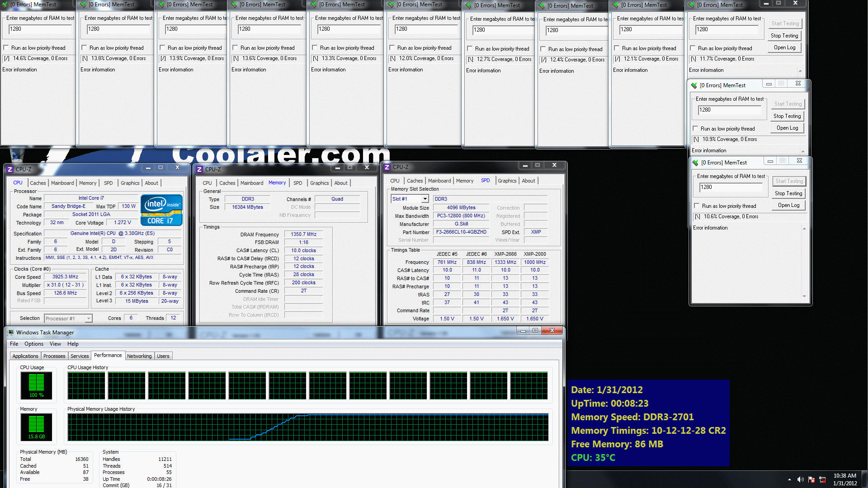Click the title bar icon of the MemTest window showing 12.1% coverage
The image size is (868, 488).
coord(615,5)
